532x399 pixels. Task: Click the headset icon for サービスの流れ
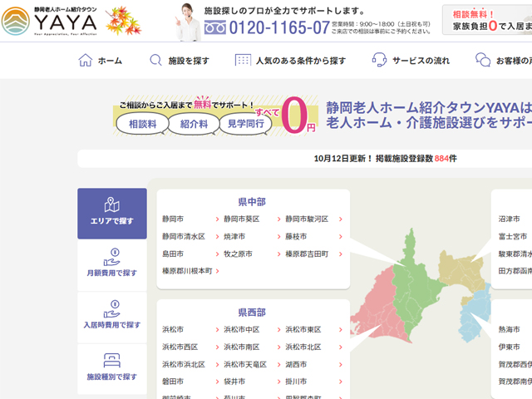[x=379, y=61]
